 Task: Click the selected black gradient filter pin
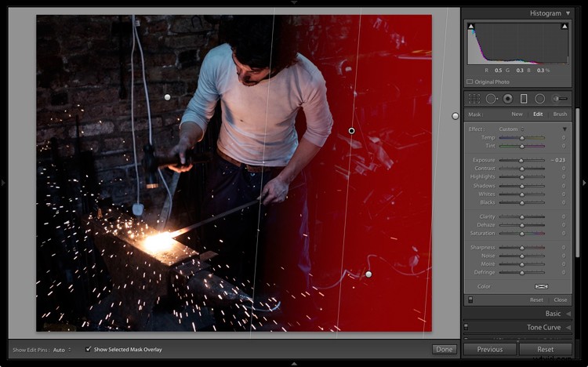tap(351, 131)
